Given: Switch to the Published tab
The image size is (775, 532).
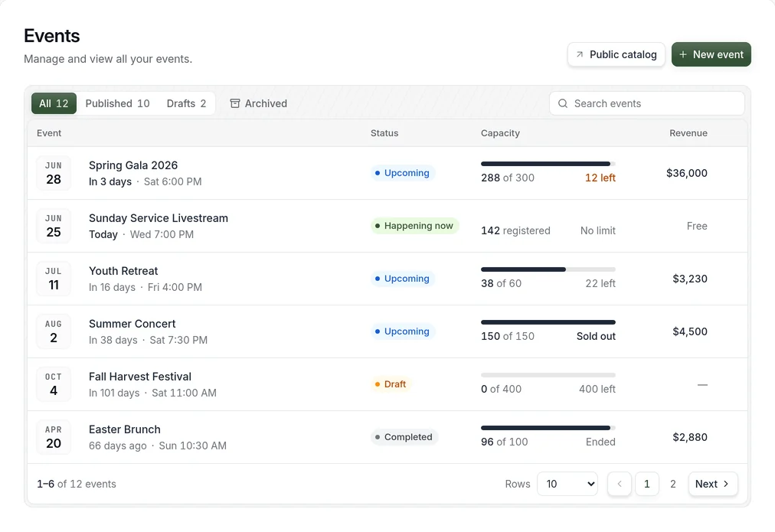Looking at the screenshot, I should (118, 103).
